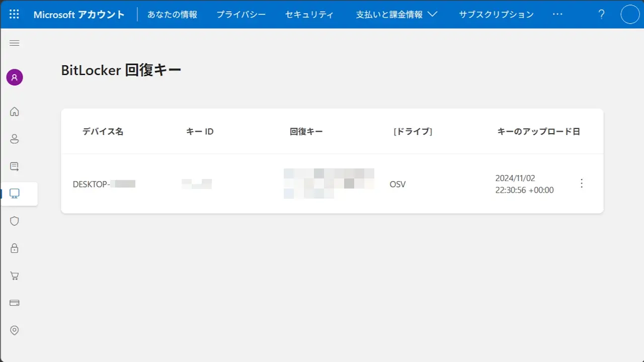Open Privacy via the sidebar shield icon
This screenshot has height=362, width=644.
coord(15,221)
